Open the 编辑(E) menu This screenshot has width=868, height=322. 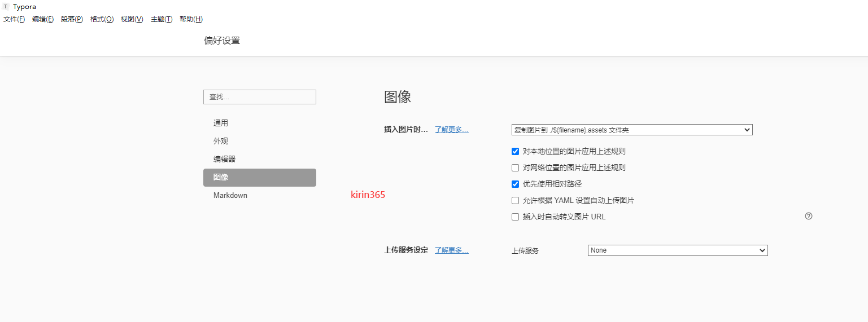coord(43,19)
